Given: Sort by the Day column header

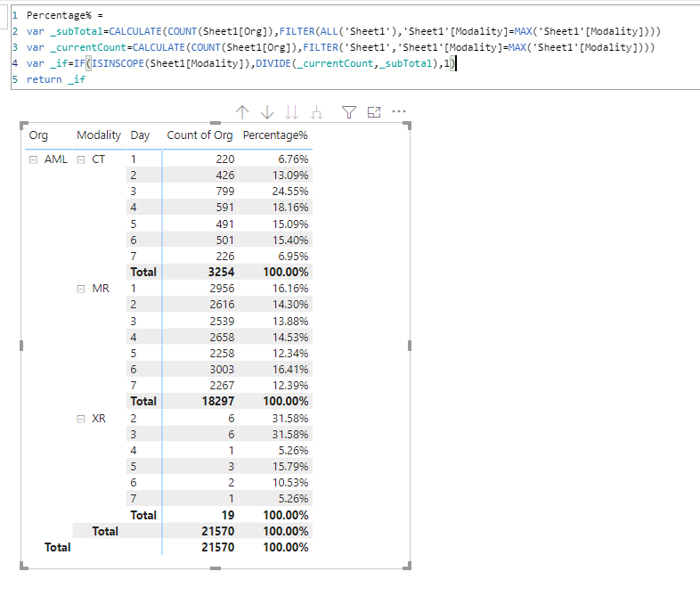Looking at the screenshot, I should [140, 135].
